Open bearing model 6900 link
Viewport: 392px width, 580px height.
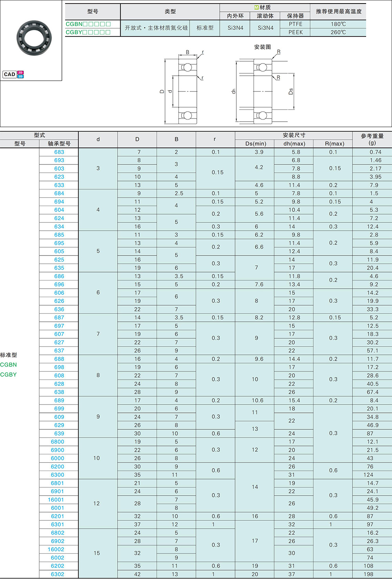click(x=58, y=450)
